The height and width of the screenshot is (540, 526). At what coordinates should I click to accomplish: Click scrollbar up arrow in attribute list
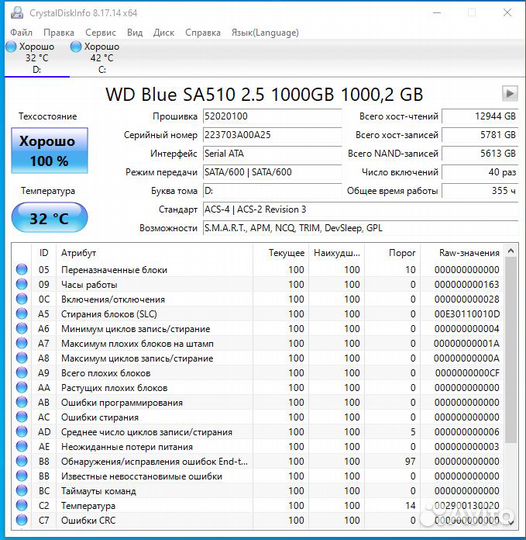[x=511, y=251]
